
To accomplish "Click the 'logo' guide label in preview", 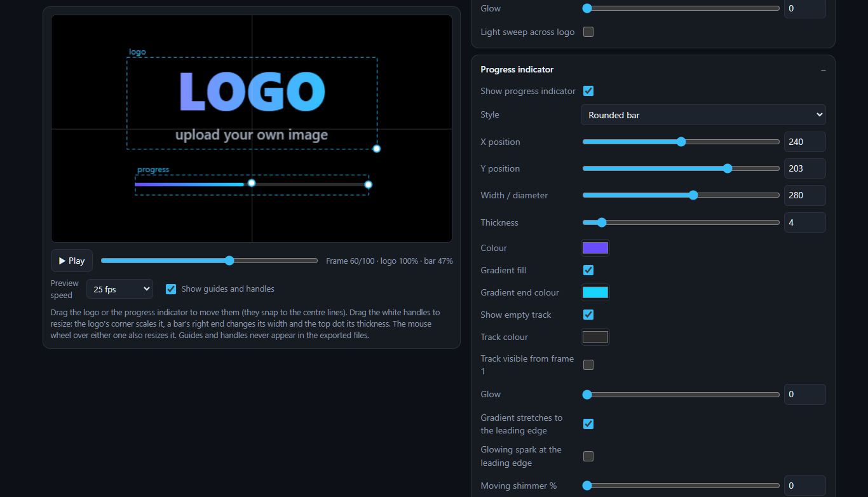I will [137, 52].
